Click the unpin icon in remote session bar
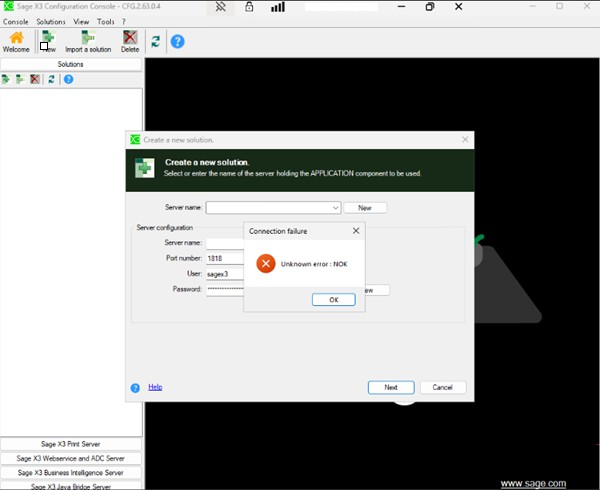 coord(220,7)
